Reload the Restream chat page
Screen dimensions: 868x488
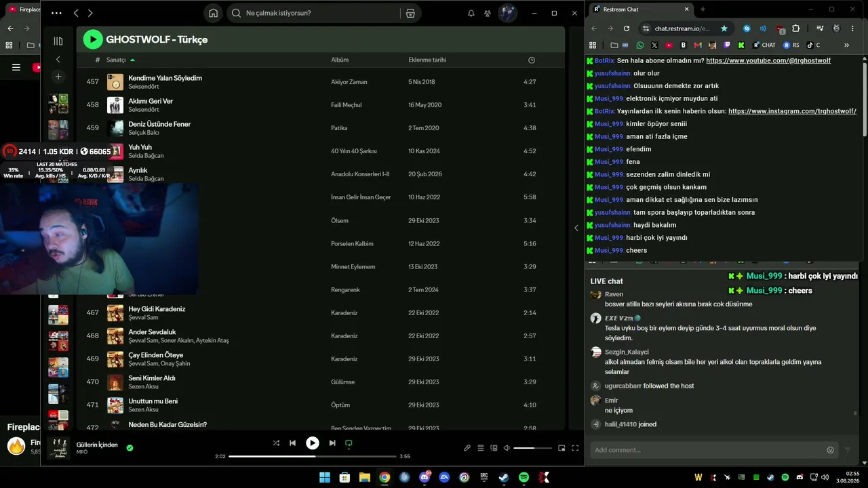point(627,28)
